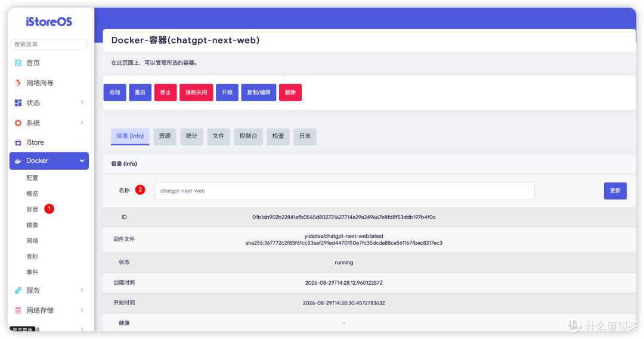Focus the 搜索菜单 search field
644x339 pixels.
point(49,44)
